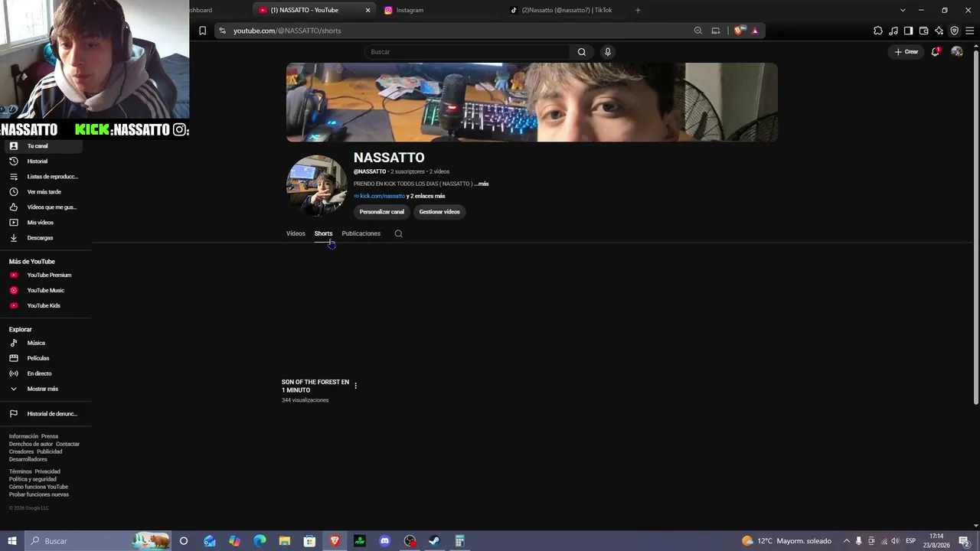Switch to the Nassatto TikTok tab
The image size is (980, 551).
567,10
